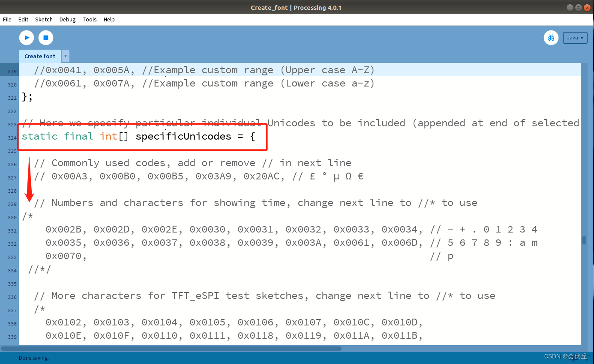Toggle the debugger butterfly icon
Image resolution: width=594 pixels, height=364 pixels.
551,38
